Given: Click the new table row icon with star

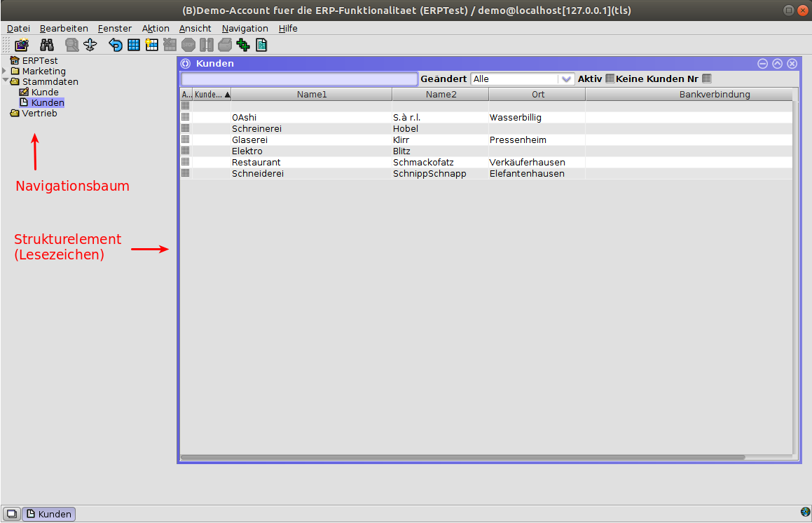Looking at the screenshot, I should (151, 46).
